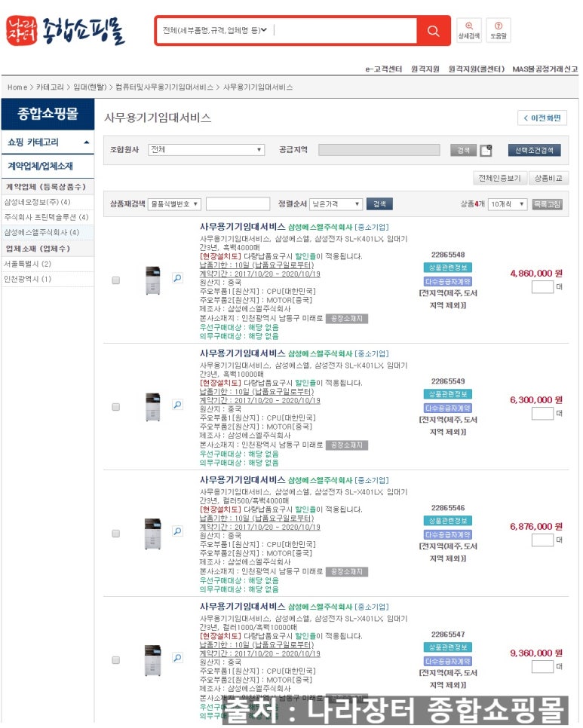
Task: Click the red search magnifier button
Action: pos(433,31)
